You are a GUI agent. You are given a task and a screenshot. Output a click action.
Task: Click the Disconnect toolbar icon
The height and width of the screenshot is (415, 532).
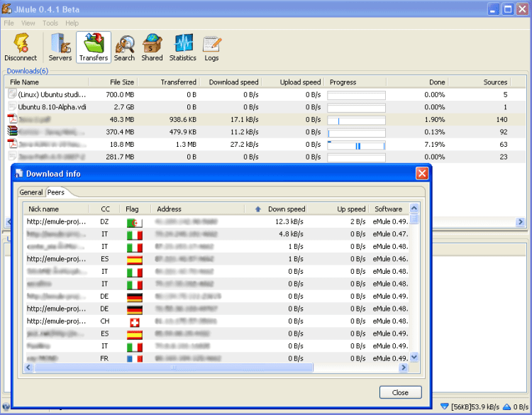21,47
